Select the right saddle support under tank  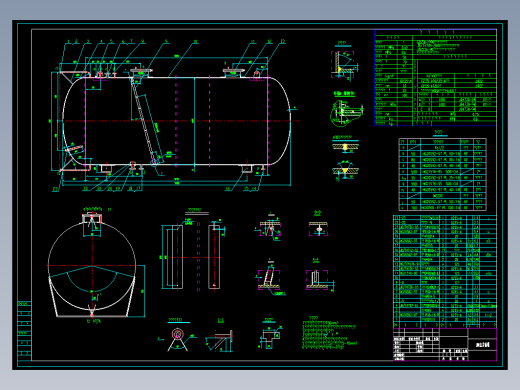point(247,168)
